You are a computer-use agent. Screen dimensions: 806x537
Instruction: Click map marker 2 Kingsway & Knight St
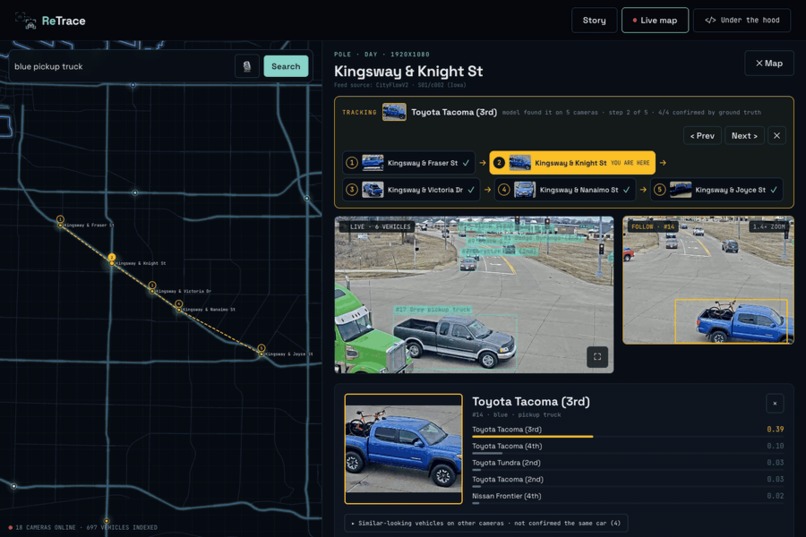coord(112,258)
